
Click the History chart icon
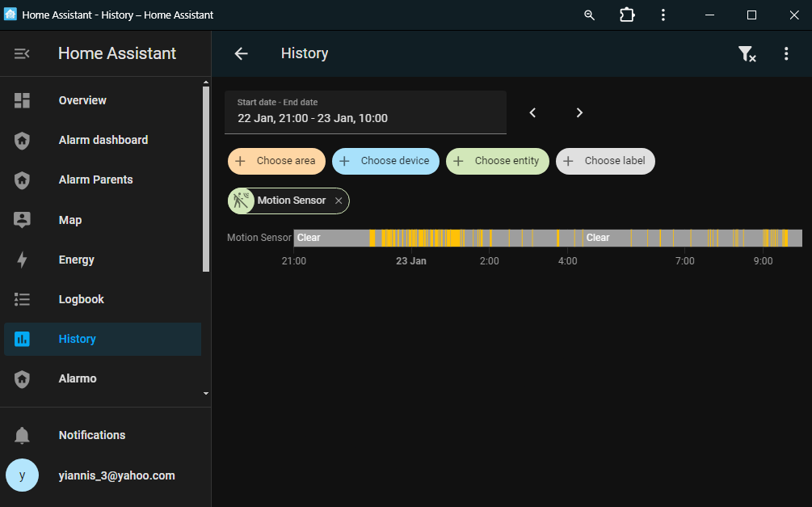click(22, 339)
